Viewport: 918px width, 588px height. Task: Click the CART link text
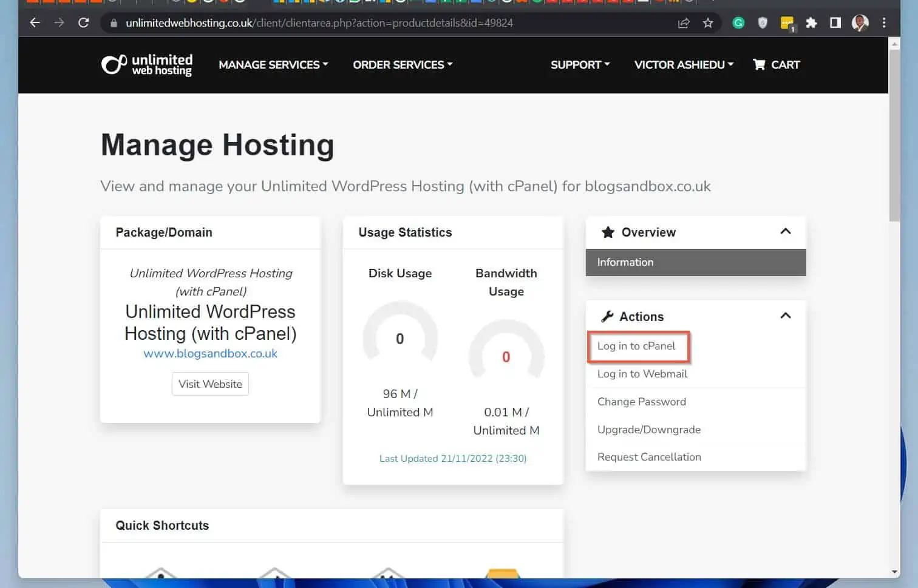coord(785,64)
